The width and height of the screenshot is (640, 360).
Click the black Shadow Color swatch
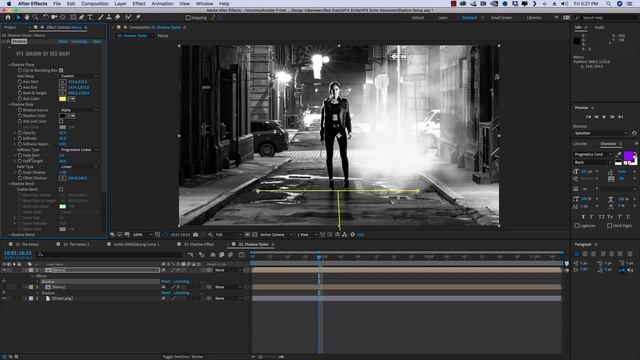point(62,116)
